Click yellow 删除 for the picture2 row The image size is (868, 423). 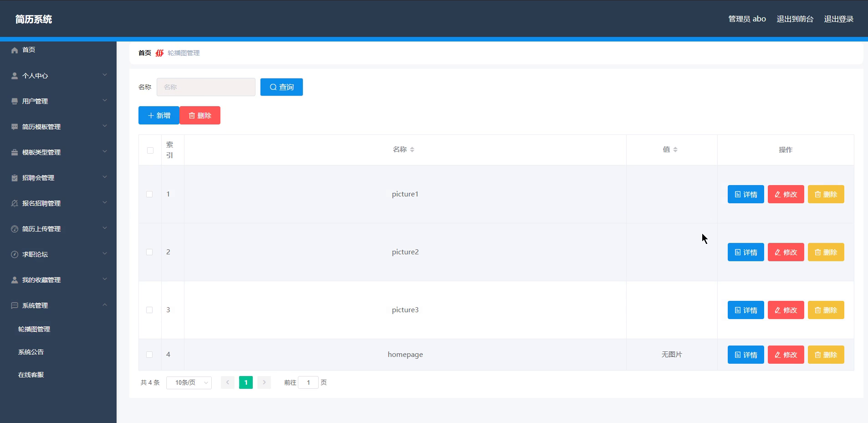coord(826,252)
